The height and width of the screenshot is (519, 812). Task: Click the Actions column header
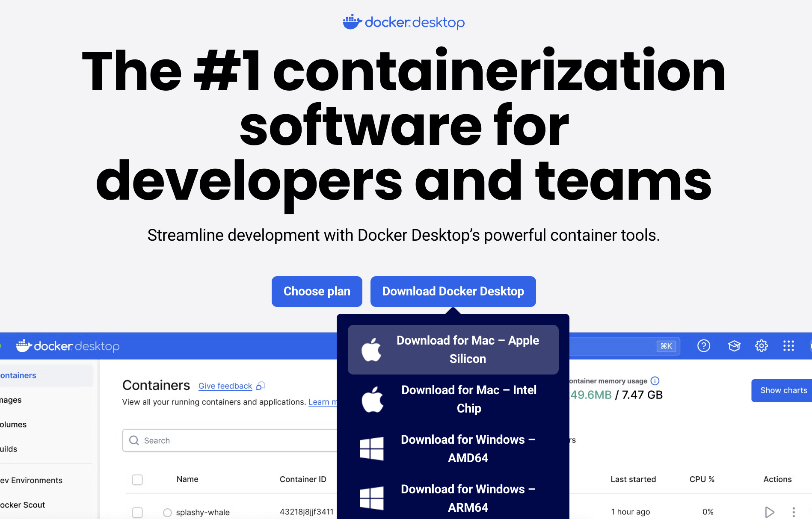point(777,479)
